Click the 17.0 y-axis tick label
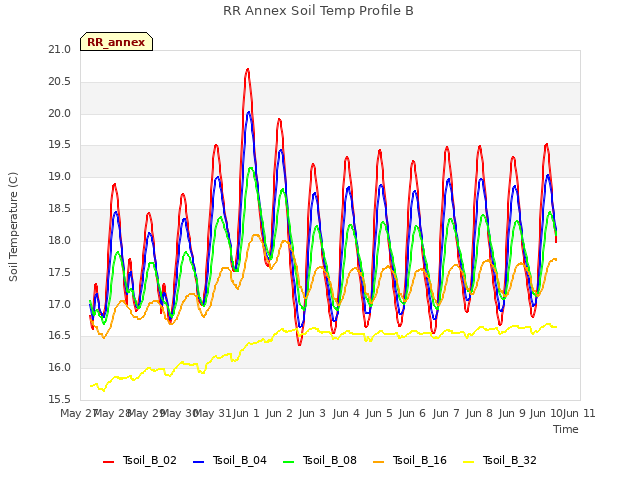The image size is (640, 480). (60, 304)
